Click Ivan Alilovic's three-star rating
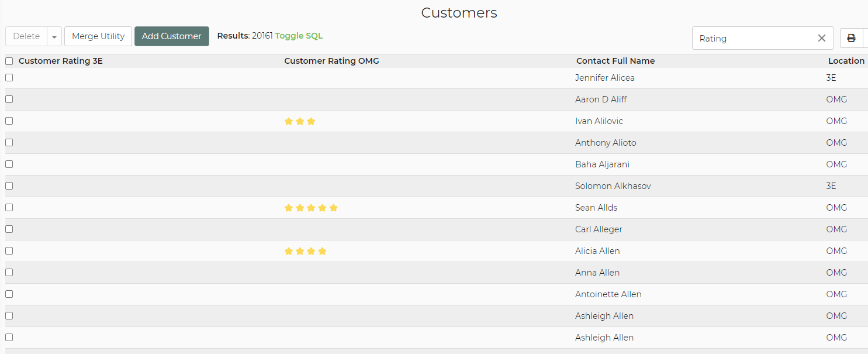 click(299, 121)
